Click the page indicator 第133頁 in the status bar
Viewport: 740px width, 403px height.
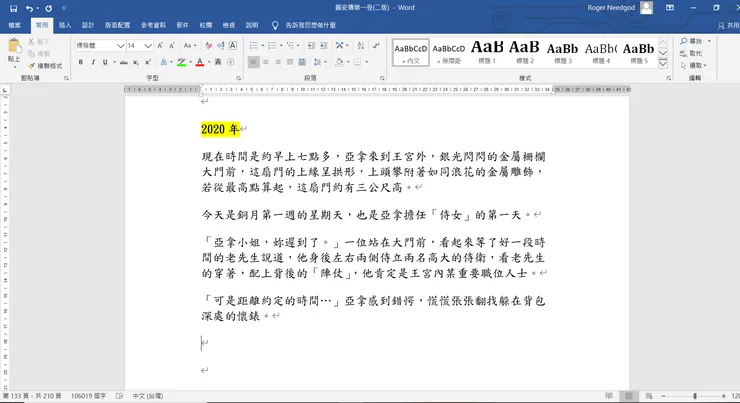click(32, 396)
